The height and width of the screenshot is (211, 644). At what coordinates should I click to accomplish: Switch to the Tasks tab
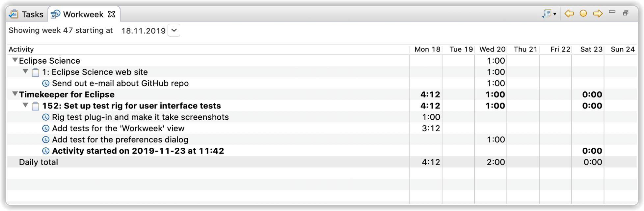point(26,14)
